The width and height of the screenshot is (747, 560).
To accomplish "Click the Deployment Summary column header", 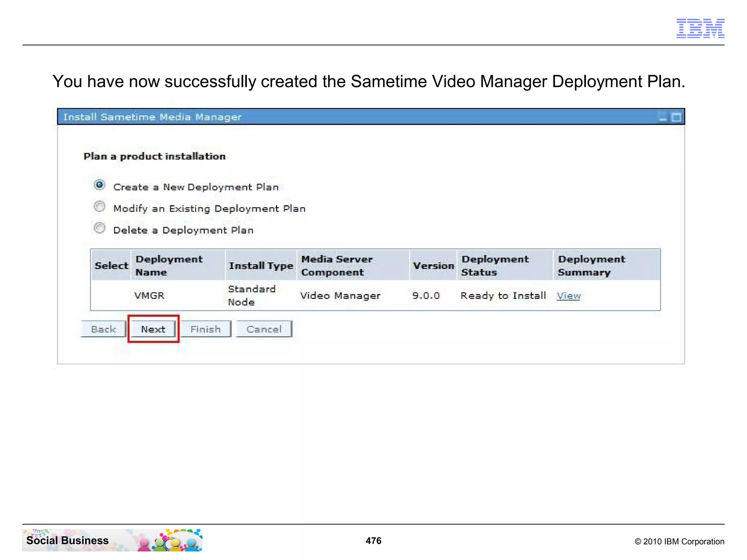I will (x=607, y=265).
